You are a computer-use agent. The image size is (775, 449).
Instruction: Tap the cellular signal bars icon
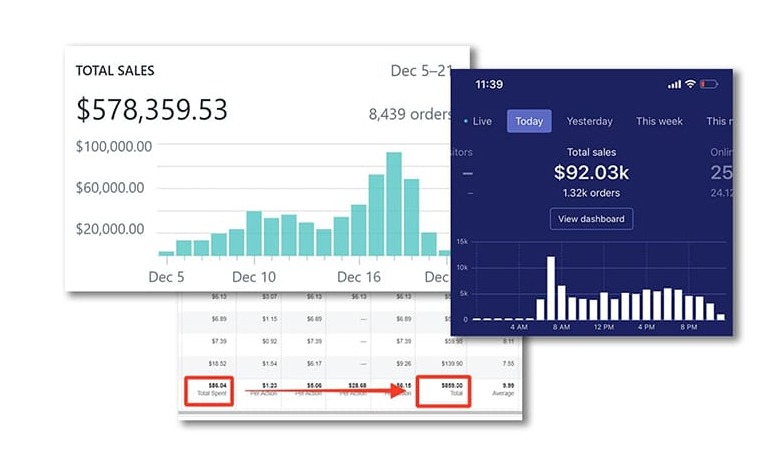pyautogui.click(x=674, y=85)
